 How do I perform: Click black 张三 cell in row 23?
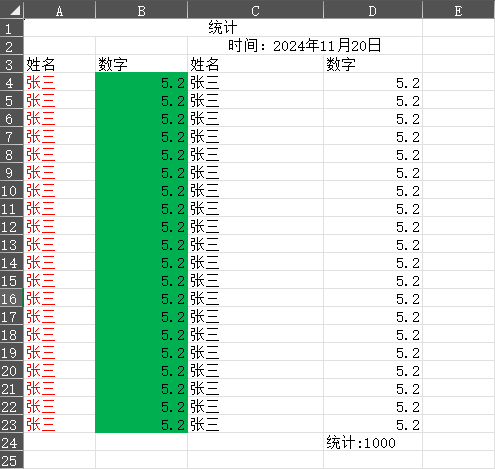255,424
